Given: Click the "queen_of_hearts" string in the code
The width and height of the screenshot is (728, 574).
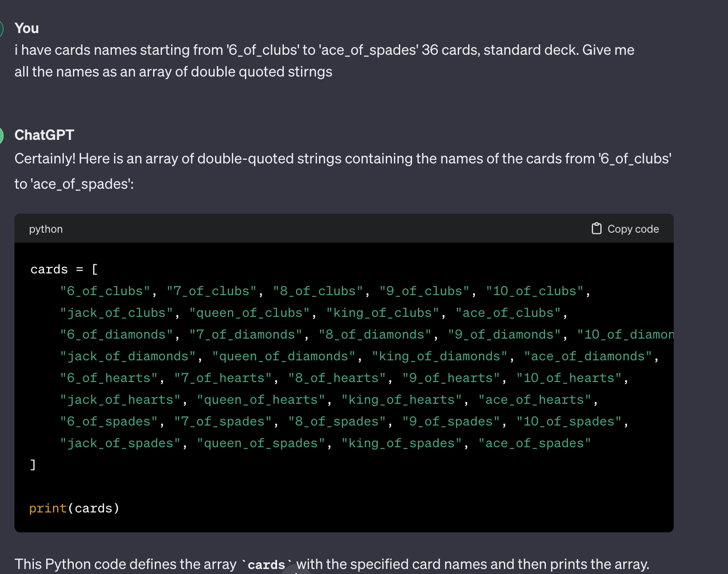Looking at the screenshot, I should point(261,400).
